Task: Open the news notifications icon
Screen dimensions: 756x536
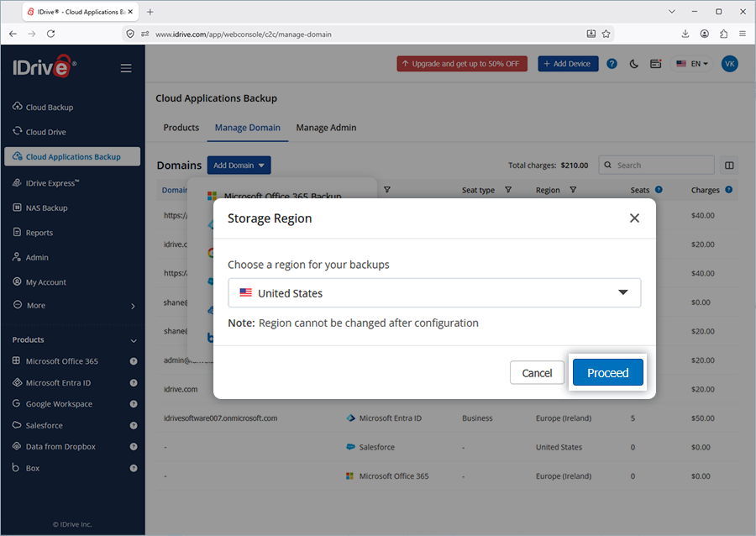Action: [x=656, y=64]
